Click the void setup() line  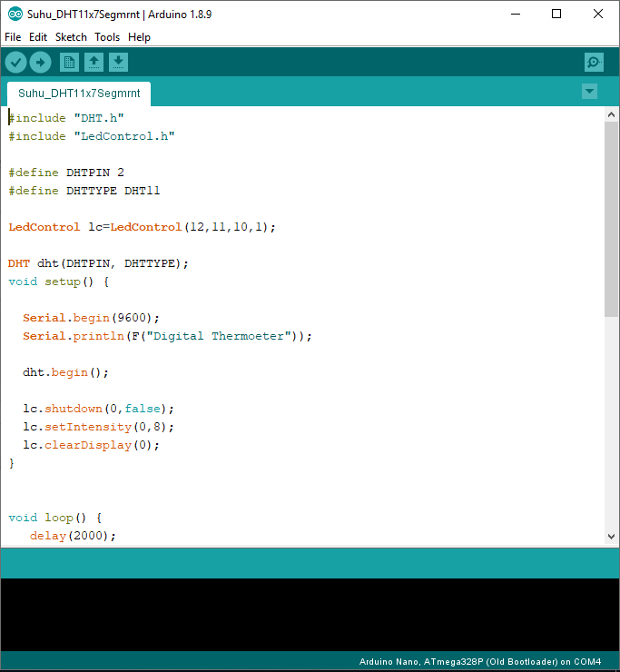coord(59,282)
